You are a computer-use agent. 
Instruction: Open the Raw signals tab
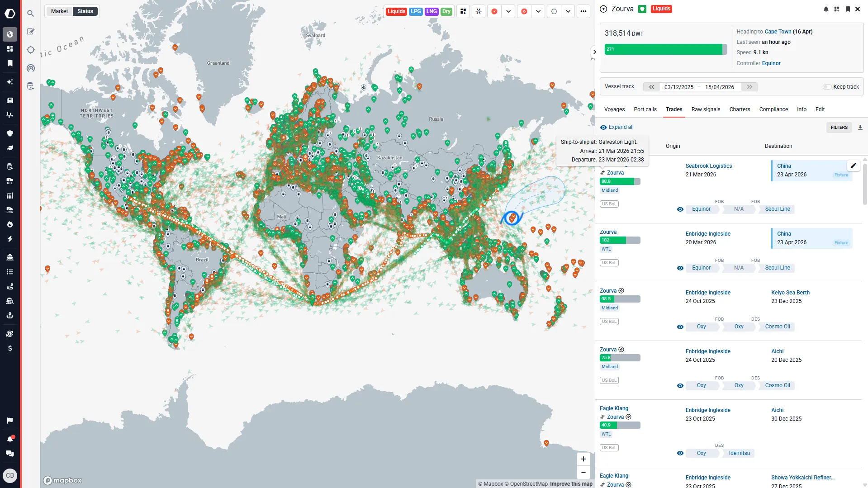click(x=706, y=109)
